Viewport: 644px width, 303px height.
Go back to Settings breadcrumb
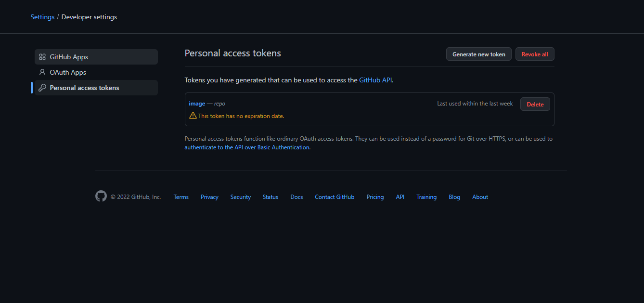[42, 17]
